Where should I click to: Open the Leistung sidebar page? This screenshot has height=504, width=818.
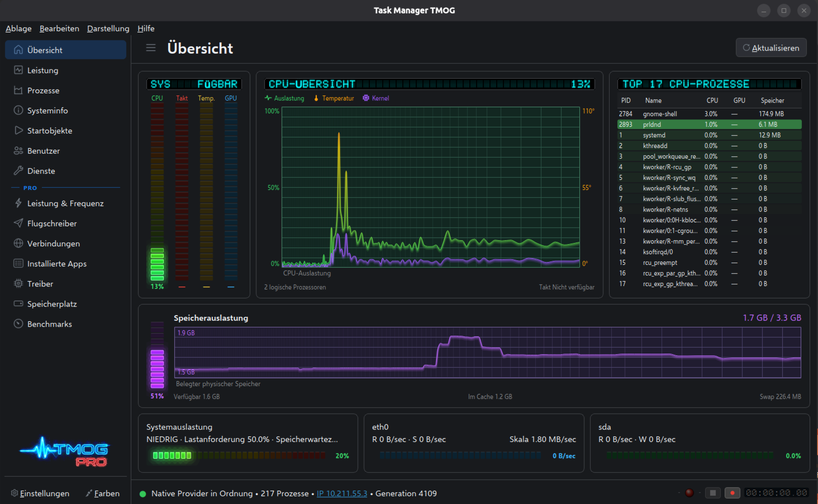pos(65,70)
